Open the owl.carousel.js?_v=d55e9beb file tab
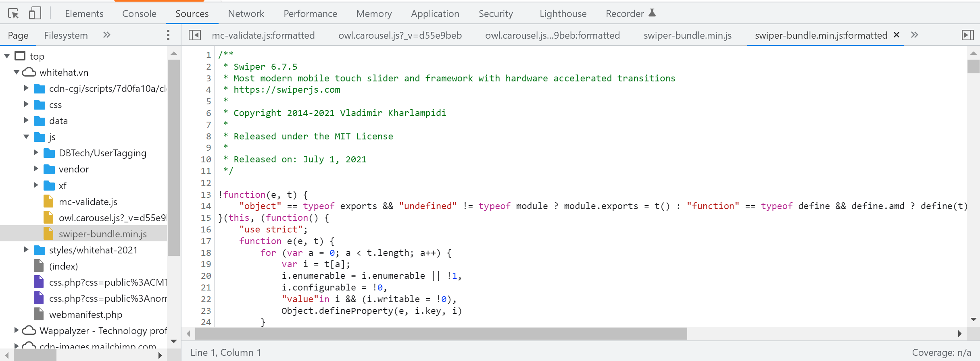980x361 pixels. (400, 35)
